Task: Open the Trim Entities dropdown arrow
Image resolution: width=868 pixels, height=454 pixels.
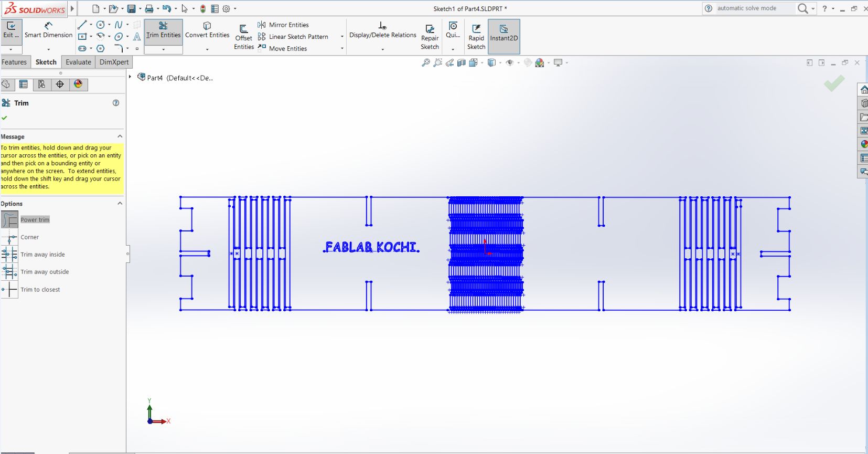Action: click(164, 49)
